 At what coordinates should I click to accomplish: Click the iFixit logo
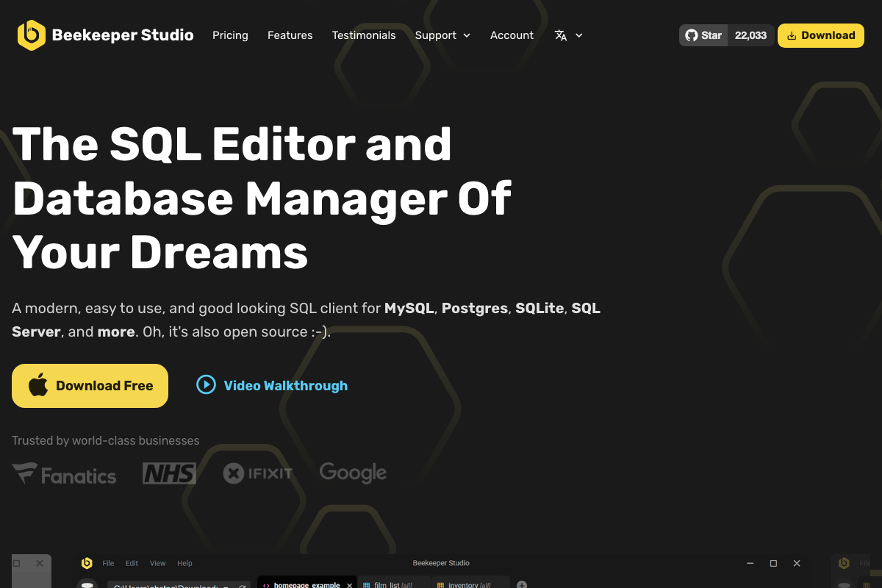click(258, 473)
